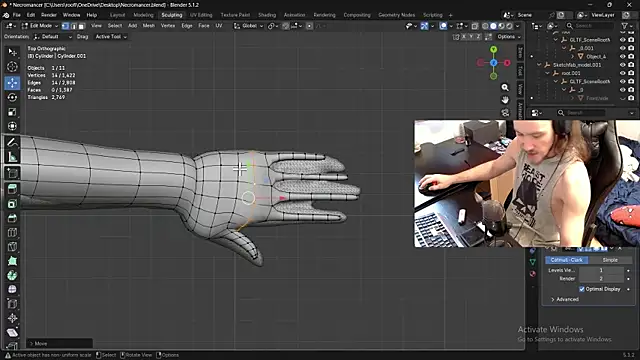Select the Spin tool
The height and width of the screenshot is (360, 640).
point(12,275)
